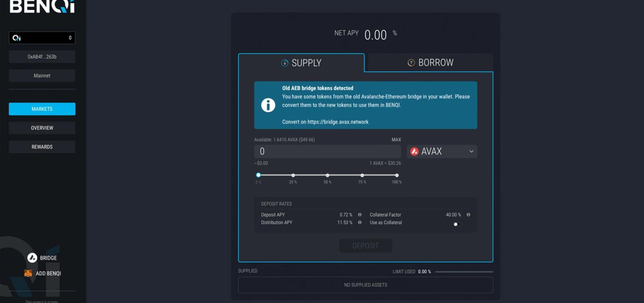The width and height of the screenshot is (644, 303).
Task: Click the SUPPLIED section label
Action: pos(248,271)
